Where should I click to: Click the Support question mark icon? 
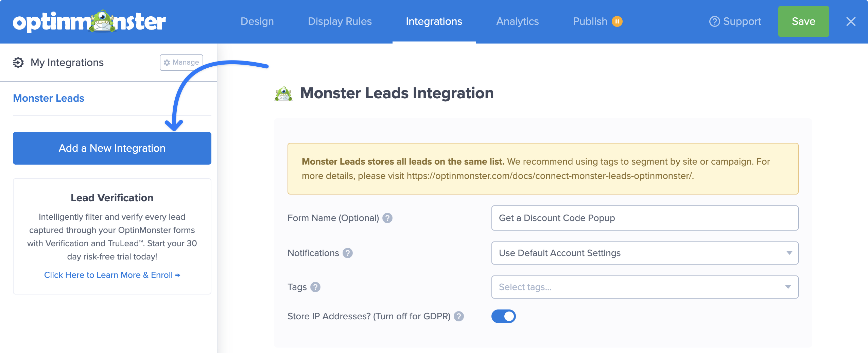coord(714,21)
